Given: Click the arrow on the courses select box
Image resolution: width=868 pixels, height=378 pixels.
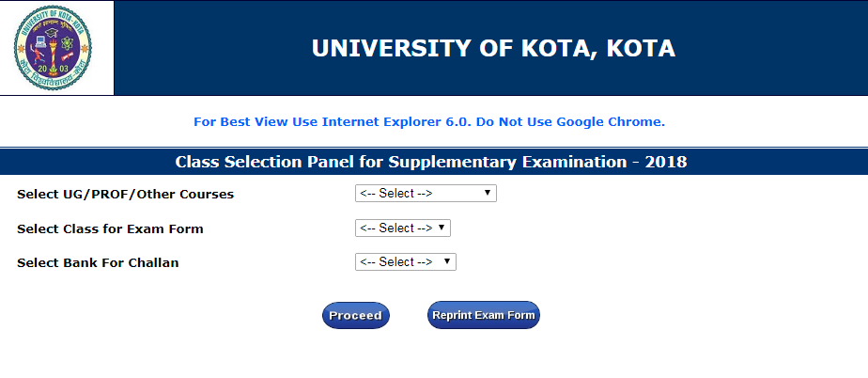Looking at the screenshot, I should click(488, 194).
